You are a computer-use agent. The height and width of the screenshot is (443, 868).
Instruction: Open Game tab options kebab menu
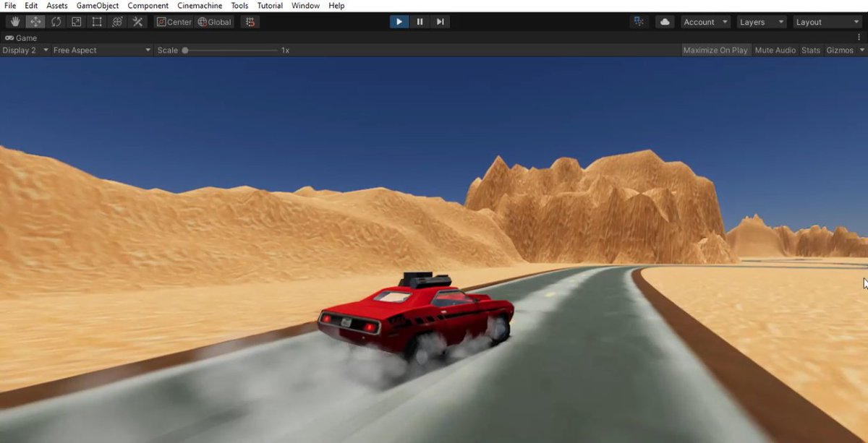point(860,38)
